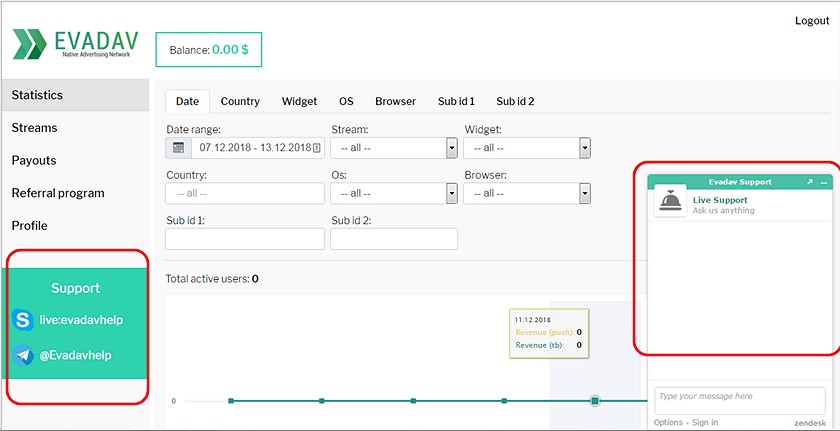This screenshot has height=431, width=840.
Task: Open Profile in the sidebar
Action: (75, 226)
